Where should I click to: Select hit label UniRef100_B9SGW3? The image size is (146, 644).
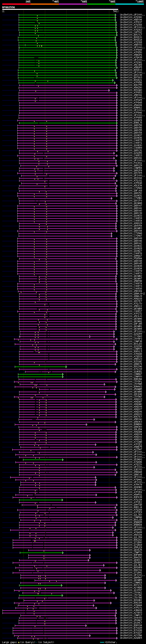click(x=131, y=90)
